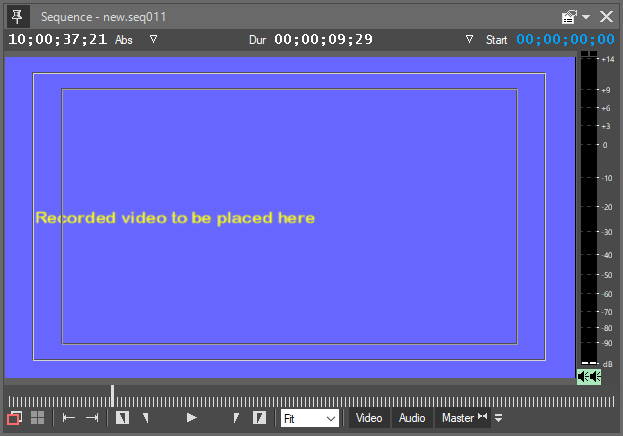
Task: Click the blue Start timecode field
Action: (565, 39)
